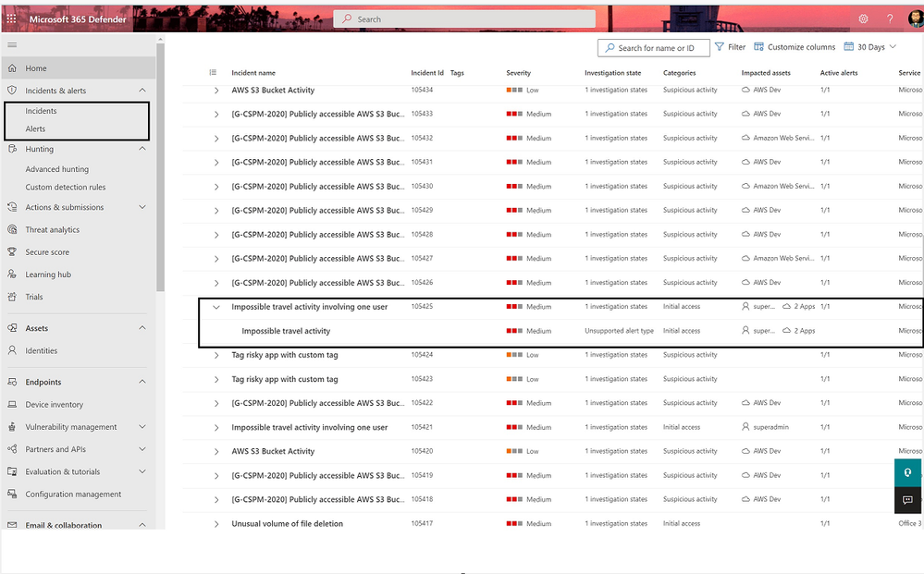Open Incidents in the sidebar
The height and width of the screenshot is (574, 924).
(42, 111)
